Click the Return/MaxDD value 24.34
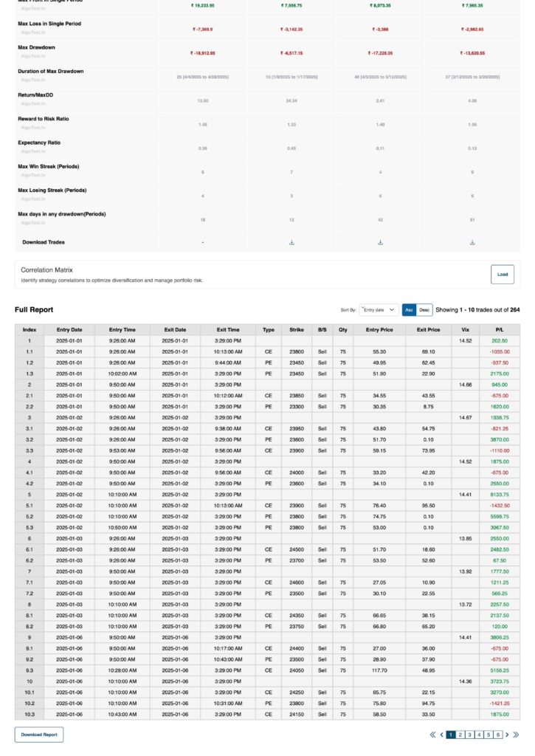This screenshot has height=756, width=535. point(291,100)
